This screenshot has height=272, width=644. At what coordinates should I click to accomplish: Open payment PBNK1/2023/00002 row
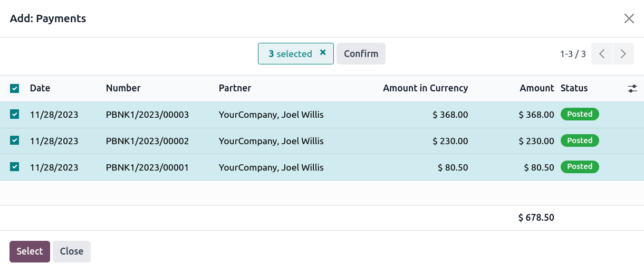147,141
